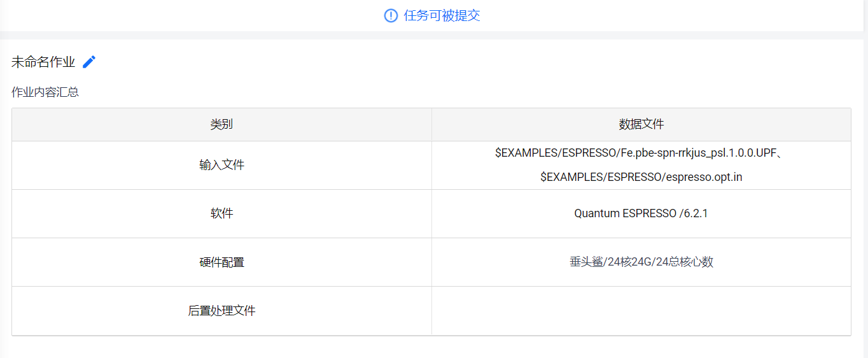Click the 类别 column header
Viewport: 868px width, 358px height.
[x=221, y=124]
